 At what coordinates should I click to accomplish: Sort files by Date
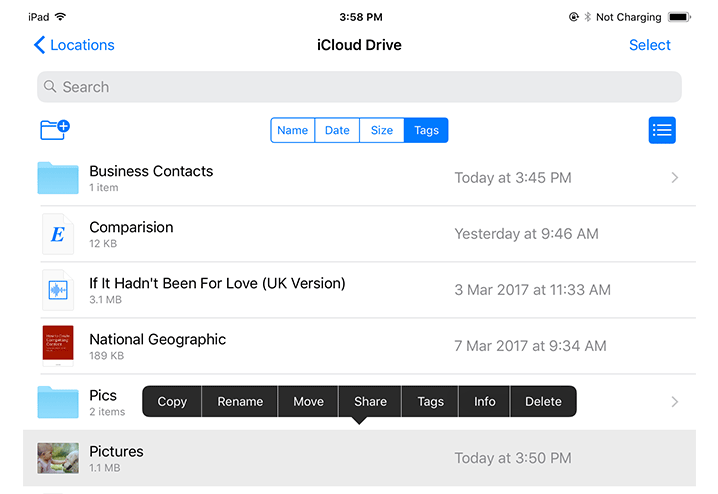[x=337, y=130]
